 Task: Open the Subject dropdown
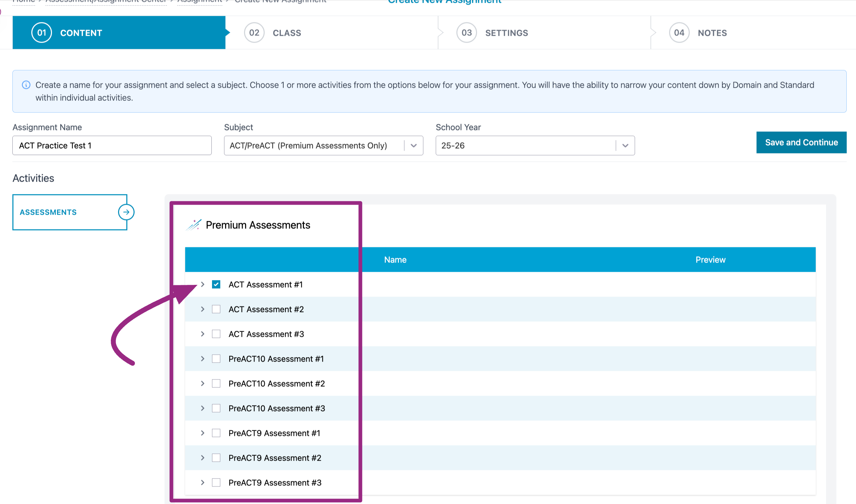pyautogui.click(x=324, y=146)
